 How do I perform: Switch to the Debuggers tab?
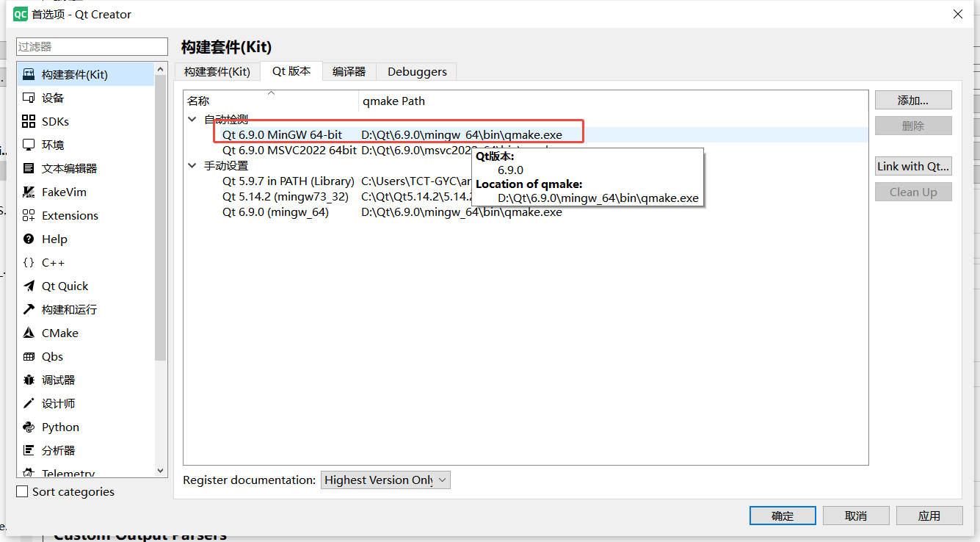[x=417, y=71]
